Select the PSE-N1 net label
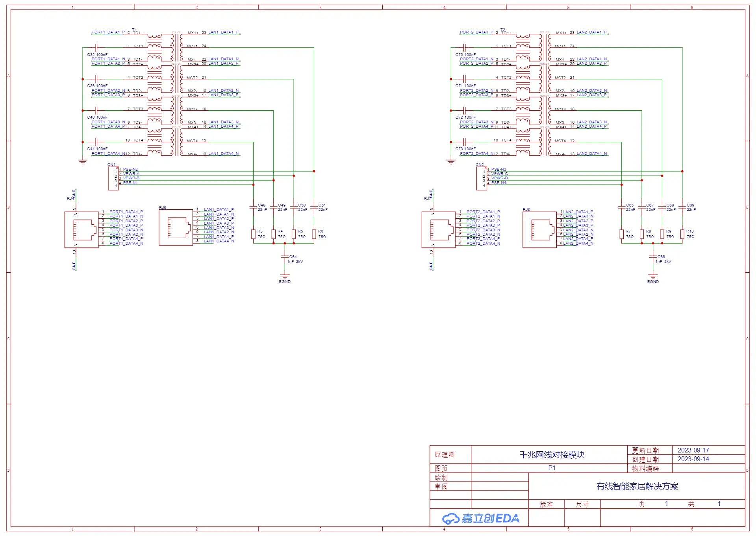 (130, 183)
